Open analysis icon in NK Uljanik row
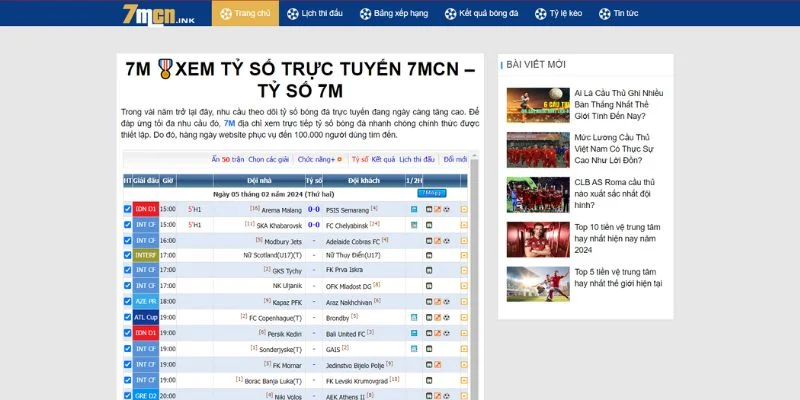Image resolution: width=800 pixels, height=400 pixels. (x=429, y=286)
